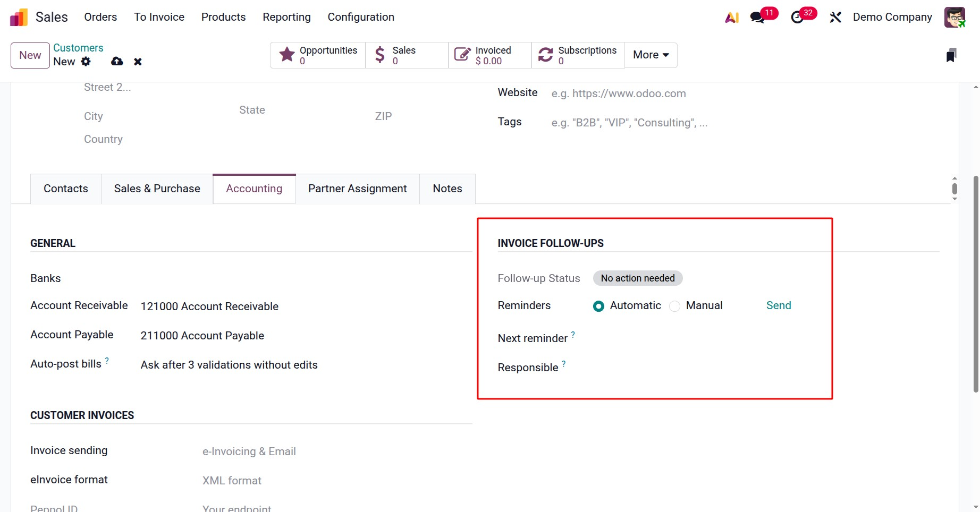Screen dimensions: 980x512
Task: Click the New record button
Action: coord(30,55)
